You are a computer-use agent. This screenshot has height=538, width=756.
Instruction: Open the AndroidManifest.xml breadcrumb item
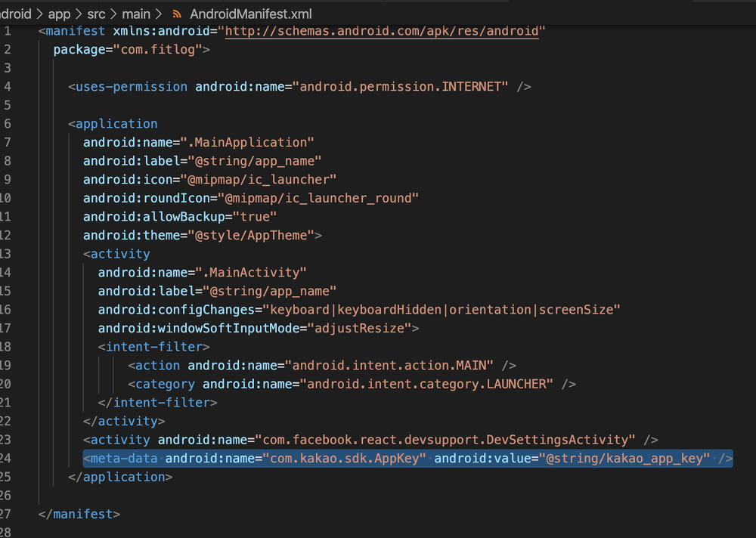pyautogui.click(x=251, y=14)
